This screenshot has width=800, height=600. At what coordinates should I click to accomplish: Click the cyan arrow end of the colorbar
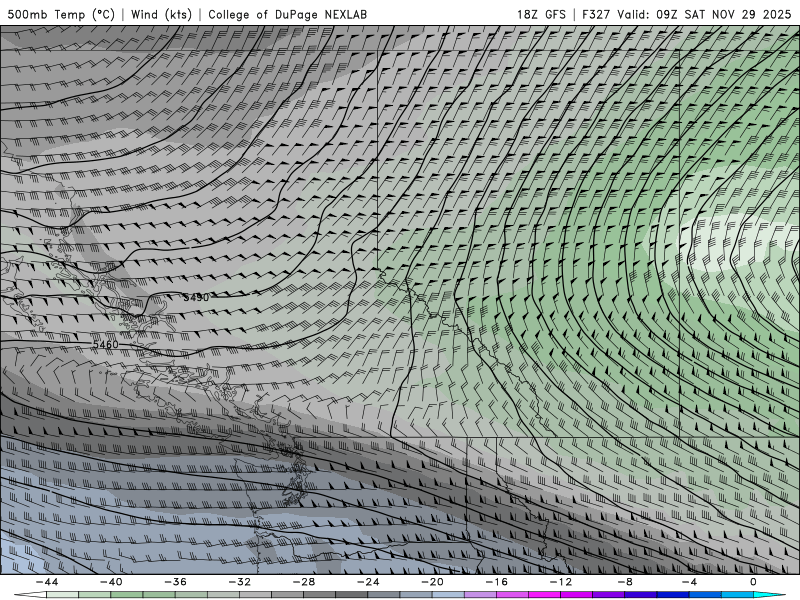[769, 595]
